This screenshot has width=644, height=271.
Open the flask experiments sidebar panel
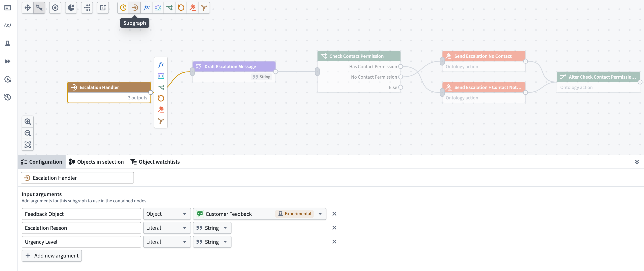[x=8, y=43]
